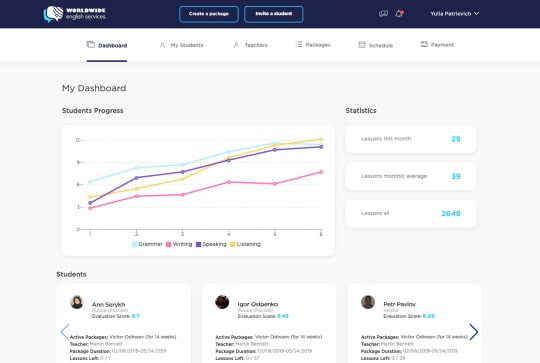This screenshot has width=540, height=363.
Task: Click the Invite a student button
Action: pyautogui.click(x=274, y=14)
